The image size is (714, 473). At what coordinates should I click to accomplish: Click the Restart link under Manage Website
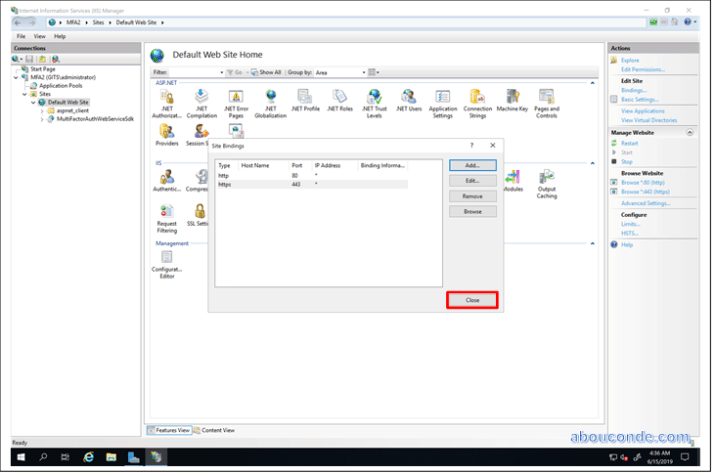tap(631, 143)
